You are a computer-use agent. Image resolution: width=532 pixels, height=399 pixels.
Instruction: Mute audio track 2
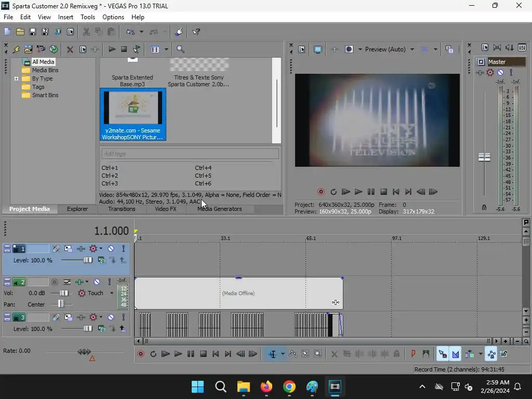click(x=97, y=282)
